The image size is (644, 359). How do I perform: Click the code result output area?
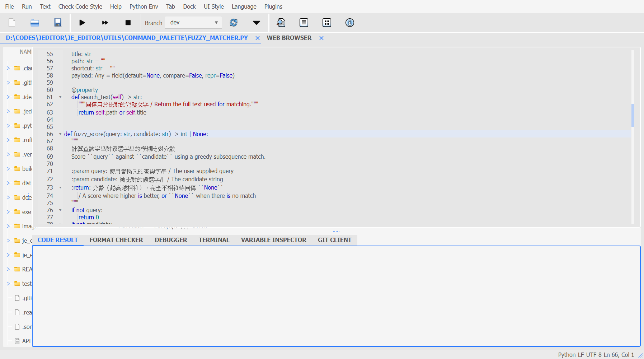(336, 296)
